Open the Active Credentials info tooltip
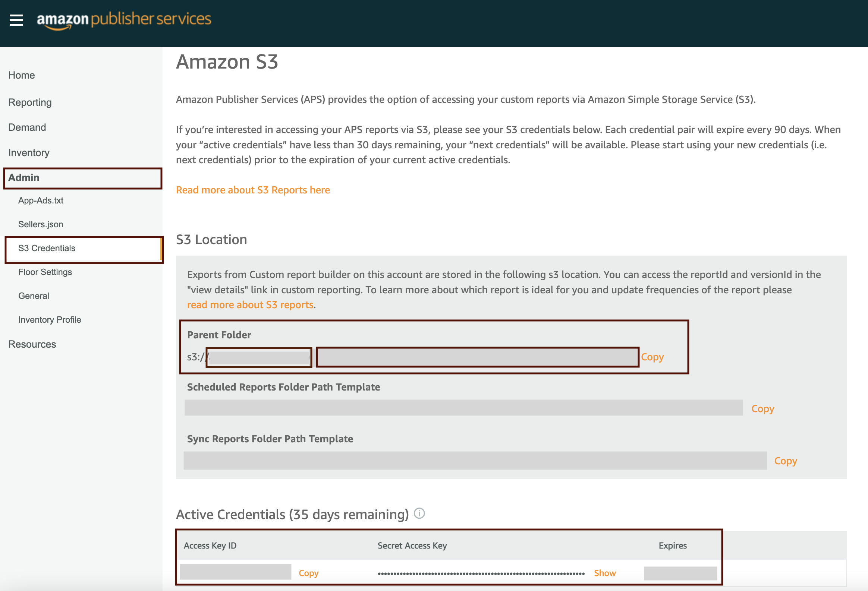The image size is (868, 591). click(x=419, y=513)
